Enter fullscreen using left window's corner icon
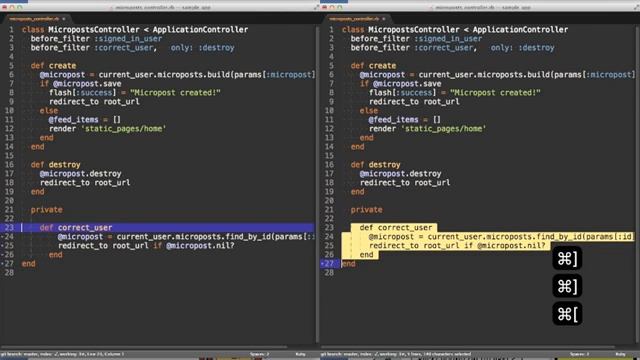 [316, 7]
